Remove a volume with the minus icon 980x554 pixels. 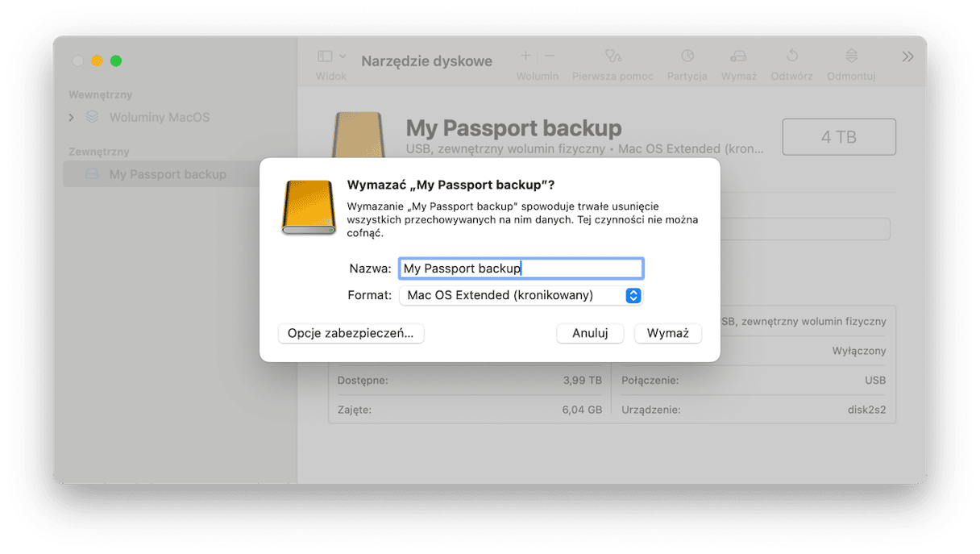(x=550, y=56)
